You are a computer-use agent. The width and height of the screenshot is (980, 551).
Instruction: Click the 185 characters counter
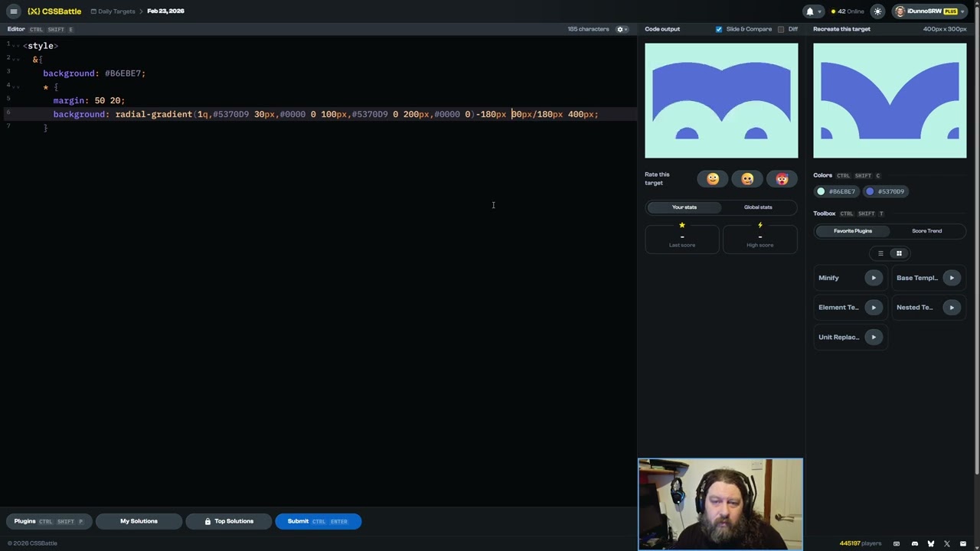click(x=588, y=29)
